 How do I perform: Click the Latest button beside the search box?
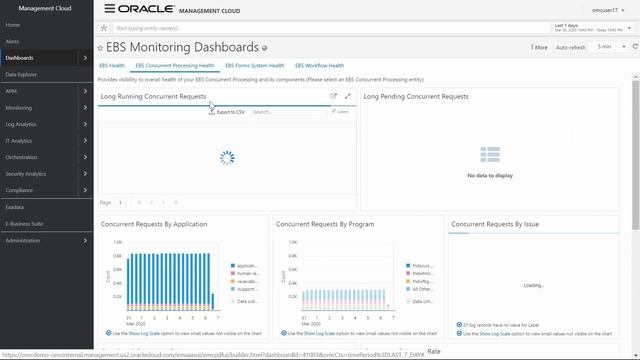pyautogui.click(x=340, y=111)
